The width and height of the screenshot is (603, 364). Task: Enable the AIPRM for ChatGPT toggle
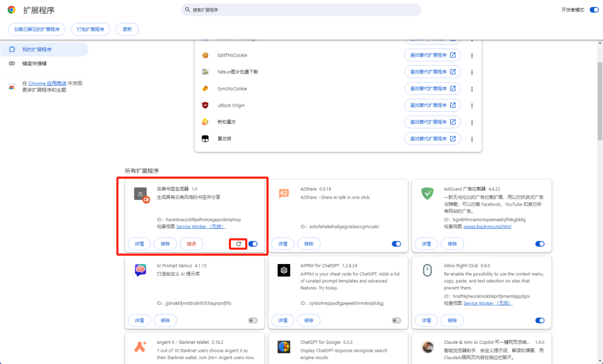click(x=396, y=320)
